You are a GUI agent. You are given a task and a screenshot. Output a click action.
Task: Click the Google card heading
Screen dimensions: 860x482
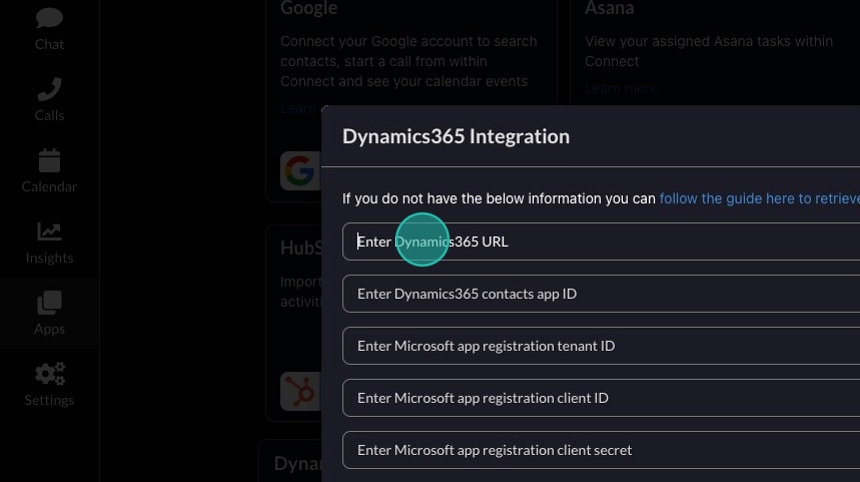click(x=309, y=8)
